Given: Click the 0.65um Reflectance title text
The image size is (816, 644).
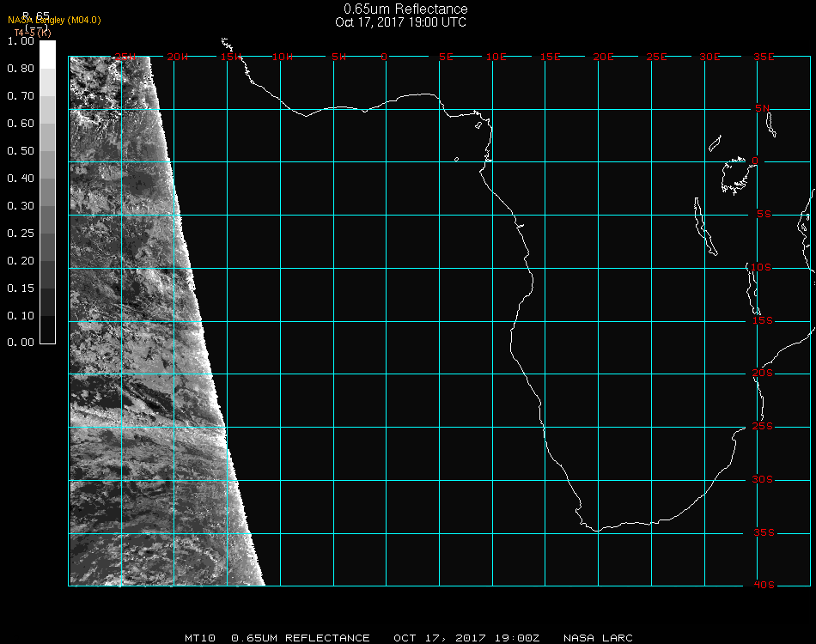Looking at the screenshot, I should [x=405, y=9].
